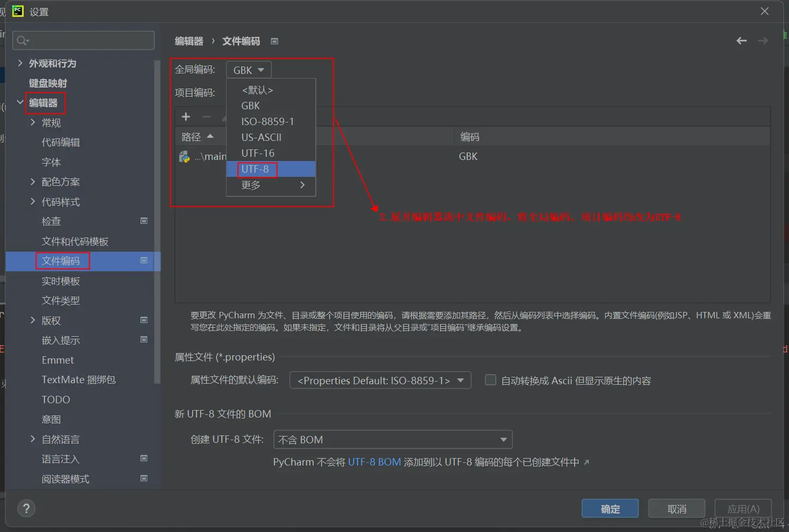The width and height of the screenshot is (789, 532).
Task: Click the small panel icon next to 文件编码 breadcrumb
Action: [x=274, y=41]
